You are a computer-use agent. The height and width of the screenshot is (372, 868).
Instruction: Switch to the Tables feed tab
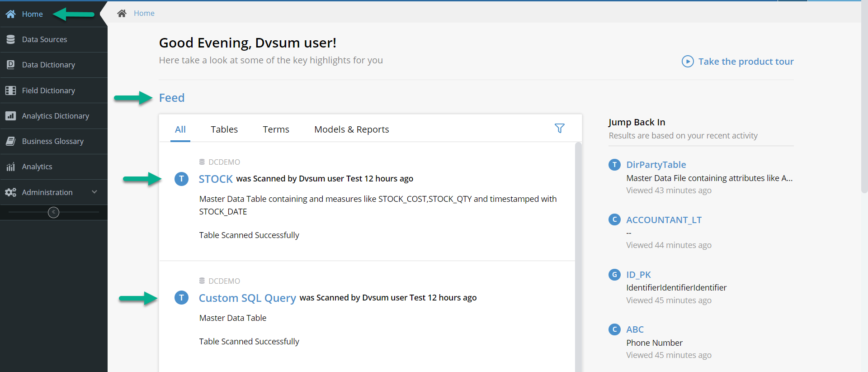click(224, 129)
